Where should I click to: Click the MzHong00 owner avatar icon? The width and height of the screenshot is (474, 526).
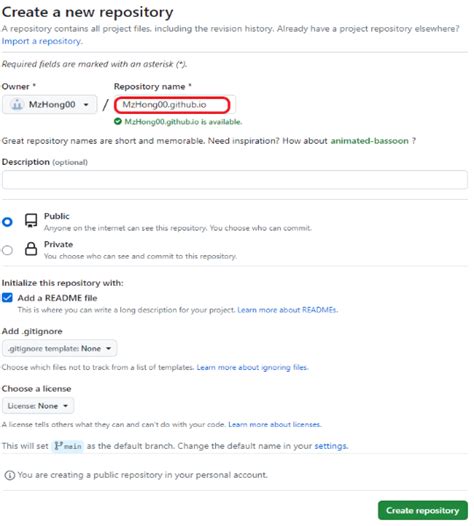[x=16, y=105]
